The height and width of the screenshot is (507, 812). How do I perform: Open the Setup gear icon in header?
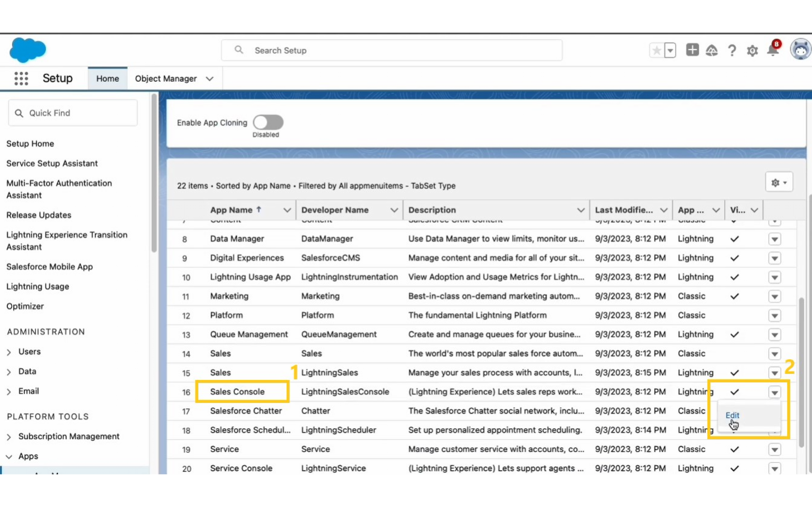tap(752, 51)
